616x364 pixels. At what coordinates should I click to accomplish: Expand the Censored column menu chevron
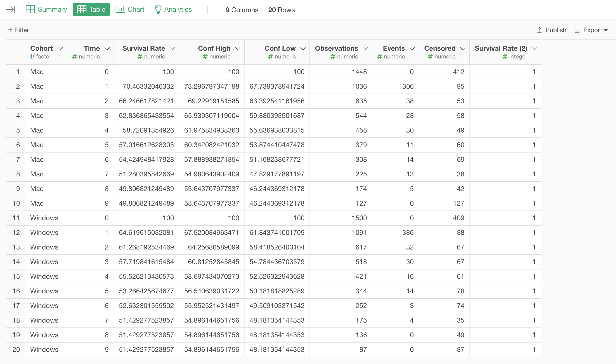pyautogui.click(x=463, y=48)
